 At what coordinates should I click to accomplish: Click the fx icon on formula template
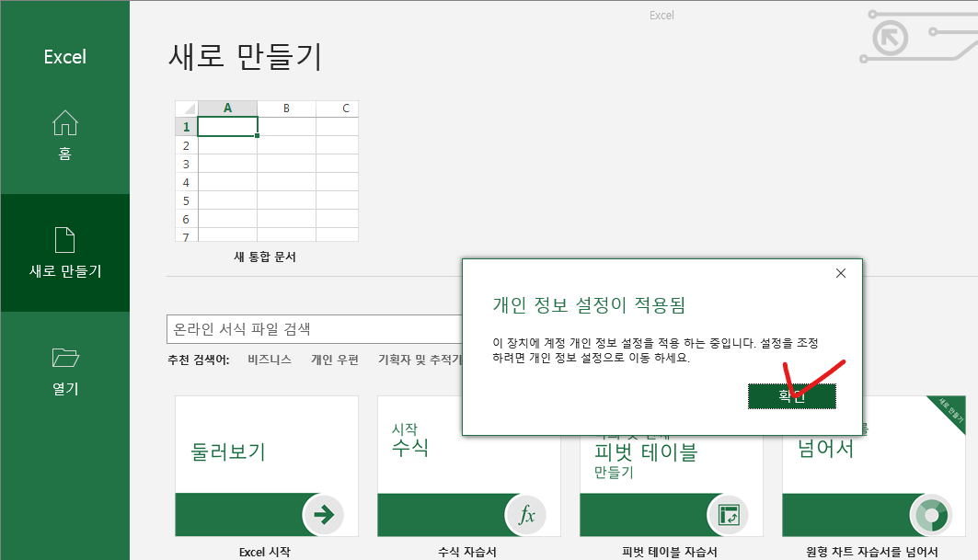pyautogui.click(x=525, y=514)
